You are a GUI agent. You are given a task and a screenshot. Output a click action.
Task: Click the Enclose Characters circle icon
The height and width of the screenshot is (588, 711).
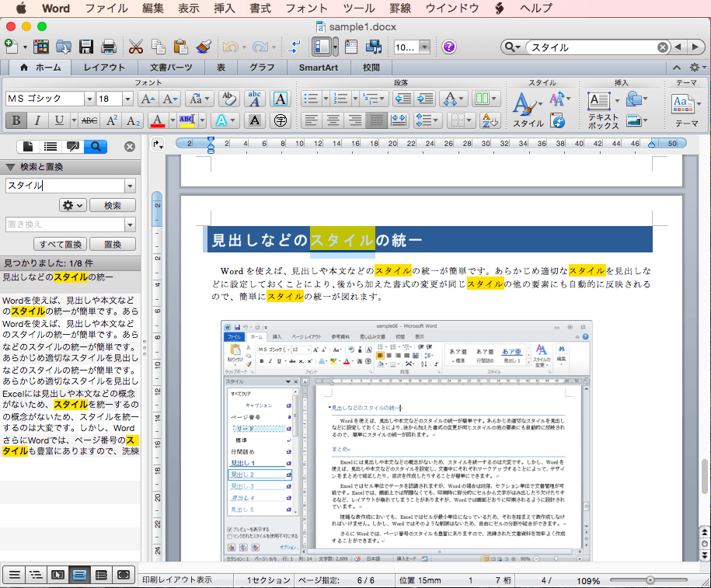(x=281, y=120)
